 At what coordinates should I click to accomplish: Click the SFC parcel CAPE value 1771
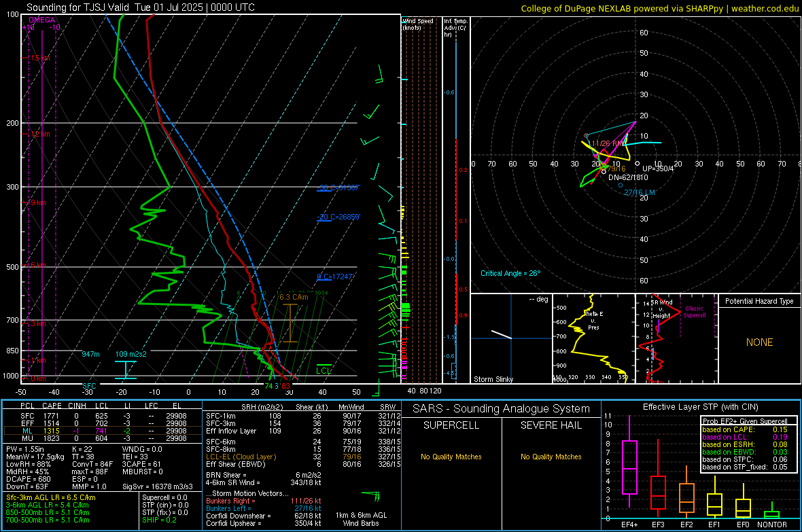[51, 416]
